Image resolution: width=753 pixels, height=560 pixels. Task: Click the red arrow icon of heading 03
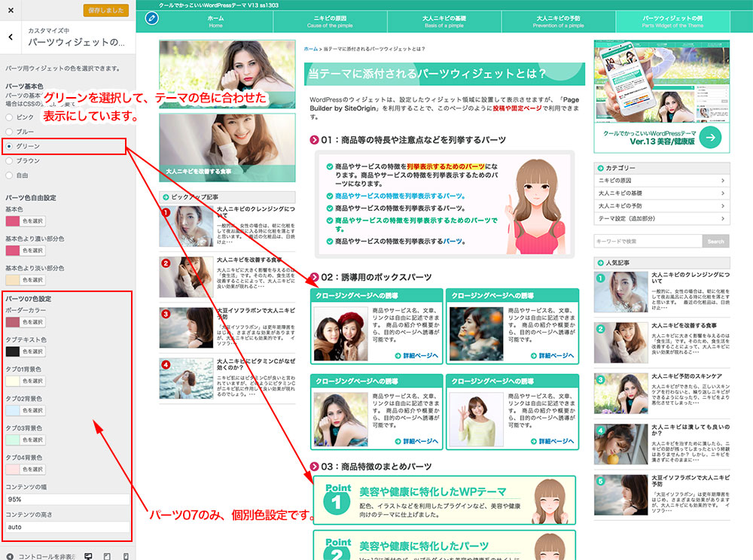pyautogui.click(x=314, y=467)
